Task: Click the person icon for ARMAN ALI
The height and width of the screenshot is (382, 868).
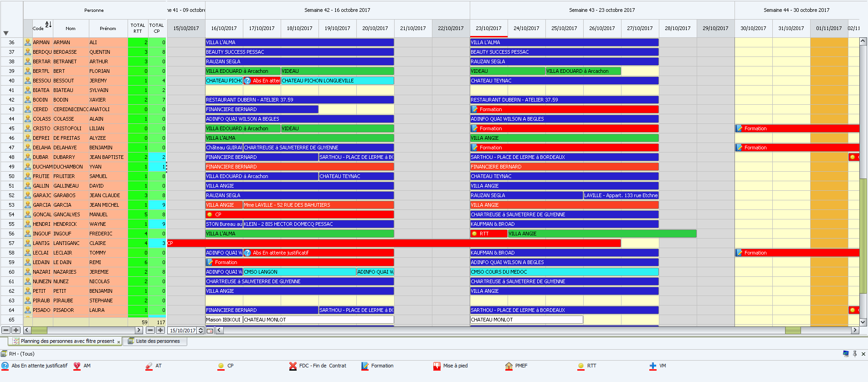Action: coord(28,42)
